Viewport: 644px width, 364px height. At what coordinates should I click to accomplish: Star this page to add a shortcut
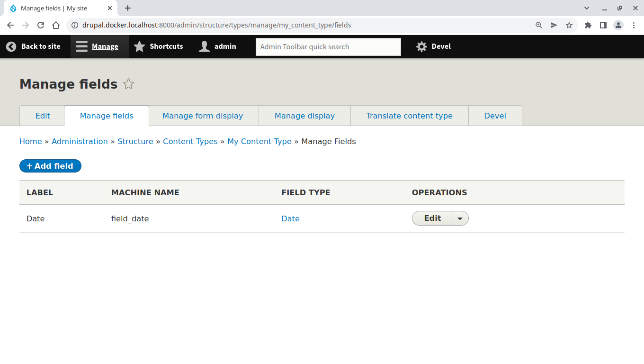click(128, 84)
